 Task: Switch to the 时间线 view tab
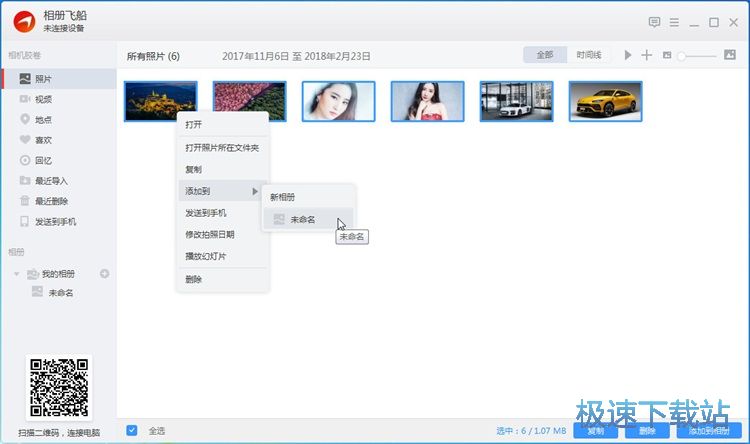(589, 55)
